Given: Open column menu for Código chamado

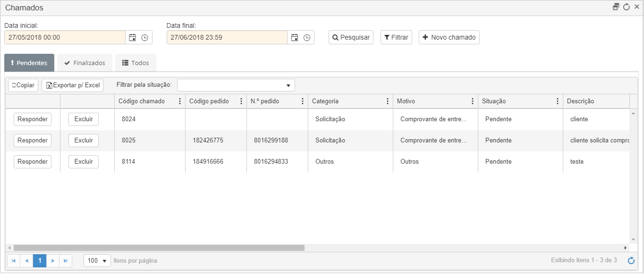Looking at the screenshot, I should point(179,101).
